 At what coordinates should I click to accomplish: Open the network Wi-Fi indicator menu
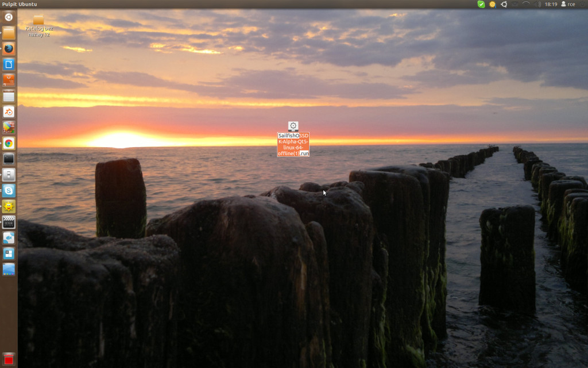pos(526,4)
